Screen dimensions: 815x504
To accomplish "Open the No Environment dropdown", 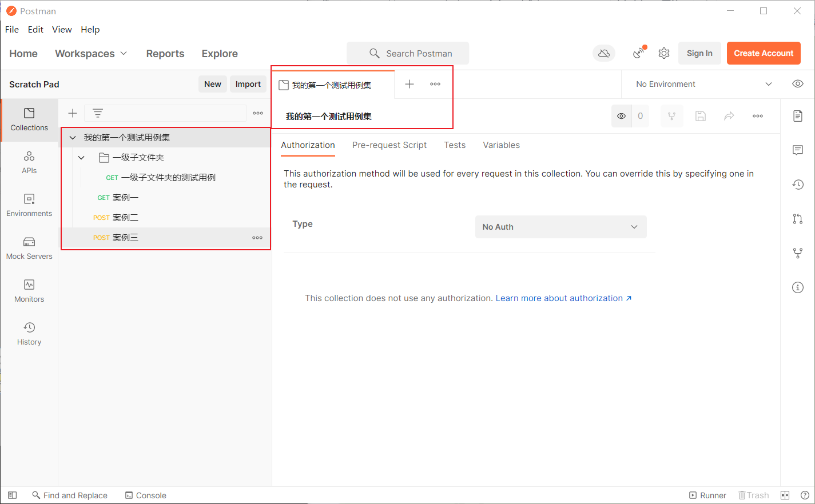I will [703, 84].
